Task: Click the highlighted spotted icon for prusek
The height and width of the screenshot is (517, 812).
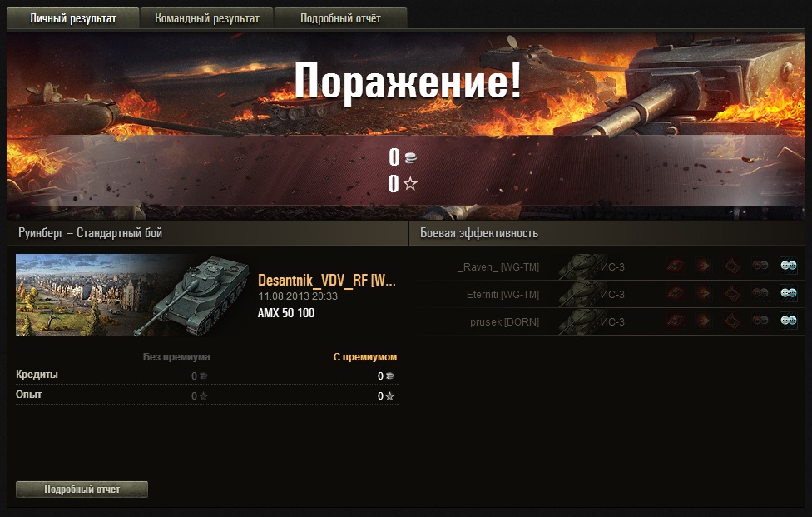Action: (x=789, y=321)
